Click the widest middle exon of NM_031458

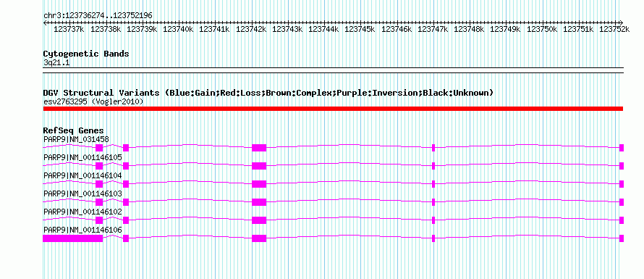pos(259,148)
